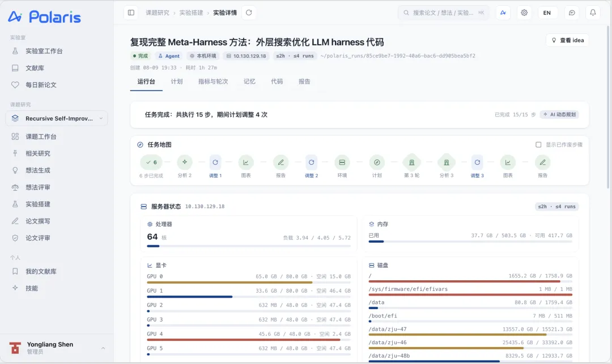Click the Polaris logo
Image resolution: width=612 pixels, height=364 pixels.
tap(45, 17)
